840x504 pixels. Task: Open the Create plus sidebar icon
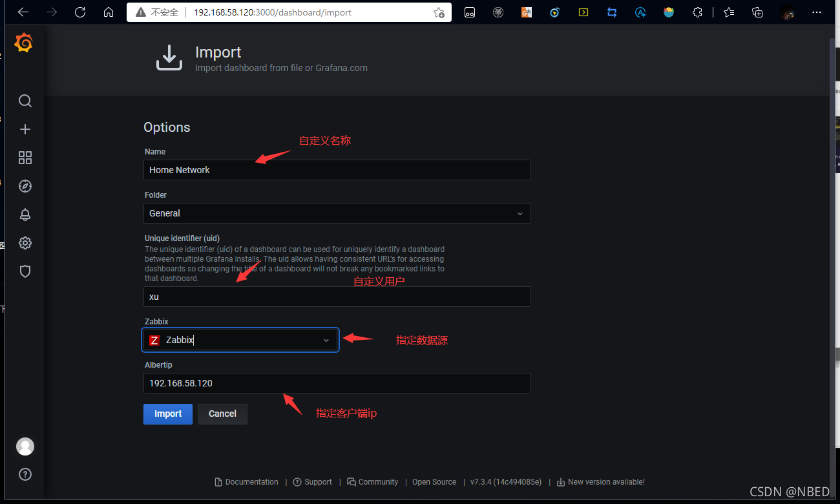click(25, 129)
